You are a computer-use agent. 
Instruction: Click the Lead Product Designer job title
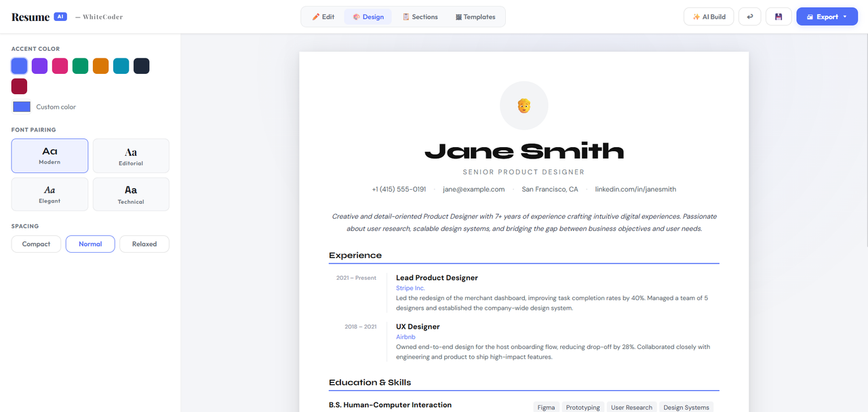tap(437, 278)
